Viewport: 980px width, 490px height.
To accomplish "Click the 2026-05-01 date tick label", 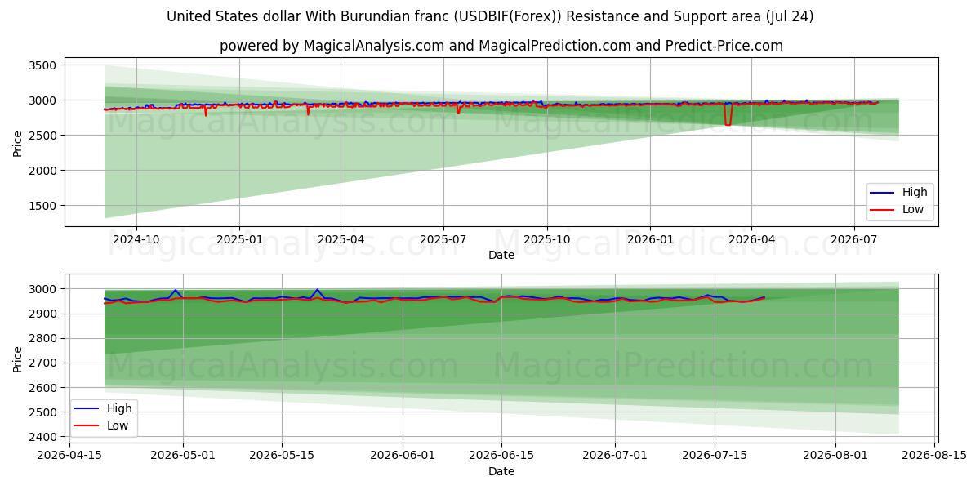I will [x=182, y=456].
